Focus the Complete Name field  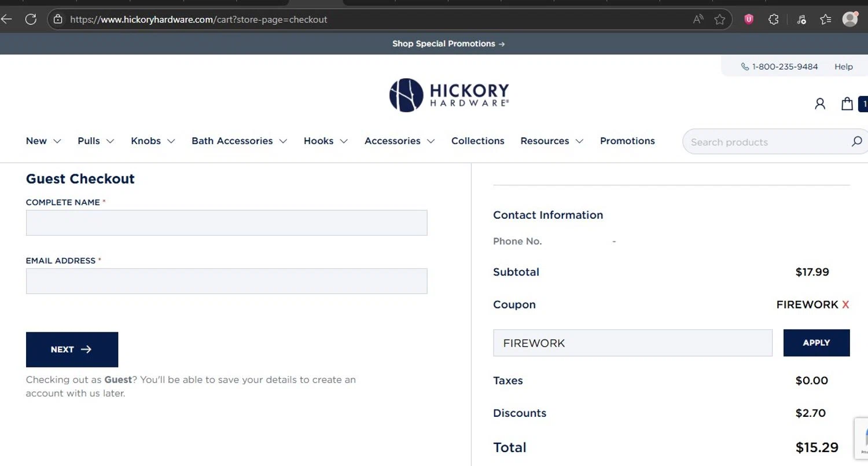pos(226,223)
